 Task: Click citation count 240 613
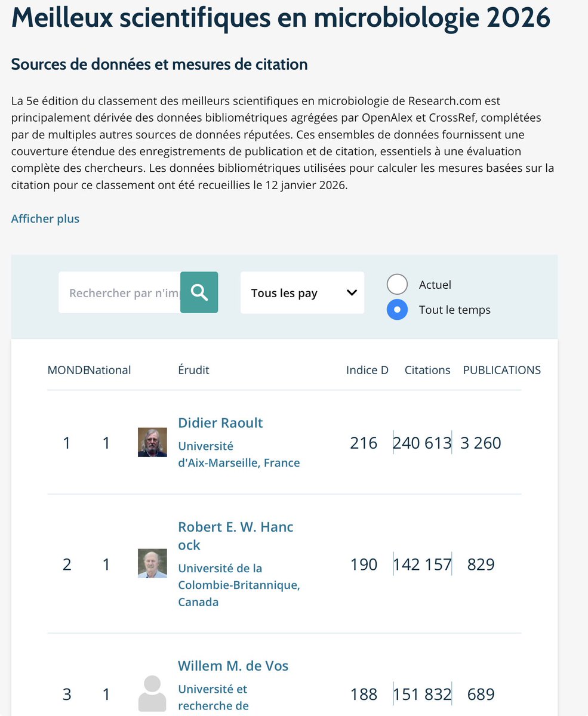(x=422, y=443)
